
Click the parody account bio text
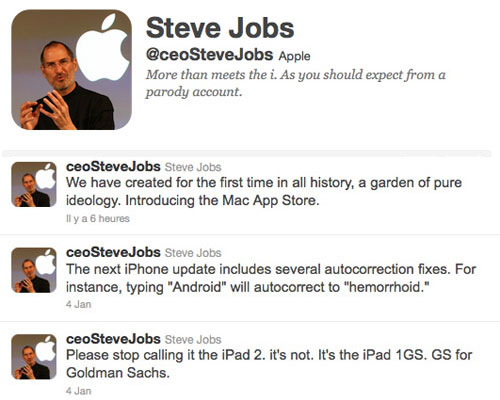pos(295,83)
